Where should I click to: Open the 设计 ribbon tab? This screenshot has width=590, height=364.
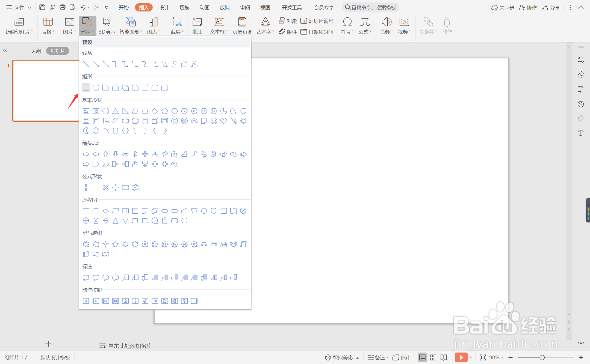(x=164, y=7)
